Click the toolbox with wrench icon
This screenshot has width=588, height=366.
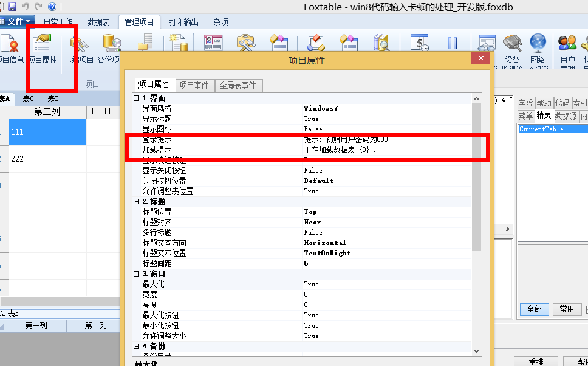pos(246,42)
